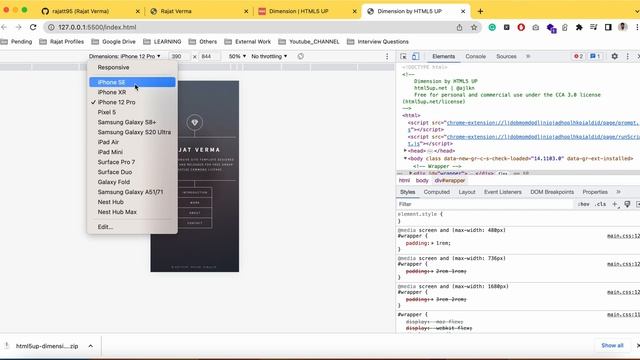Viewport: 640px width, 360px height.
Task: Choose iPhone XR in device menu
Action: click(132, 92)
